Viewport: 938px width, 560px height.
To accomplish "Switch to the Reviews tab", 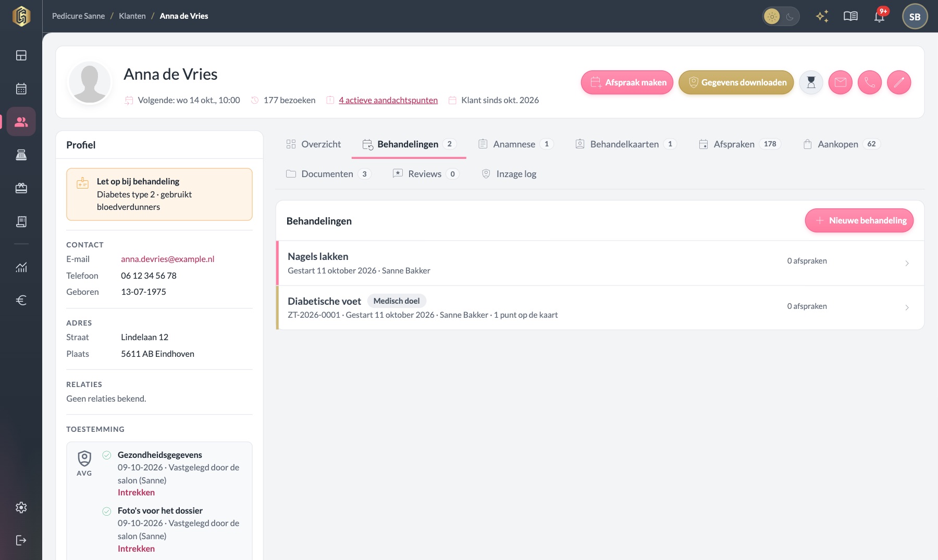I will 426,174.
